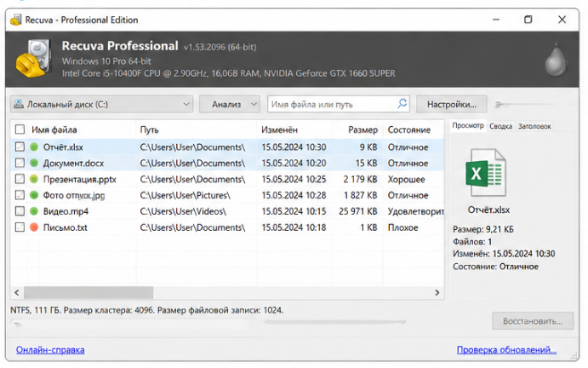The width and height of the screenshot is (588, 368).
Task: Select the file name Письмо.txt
Action: tap(65, 227)
